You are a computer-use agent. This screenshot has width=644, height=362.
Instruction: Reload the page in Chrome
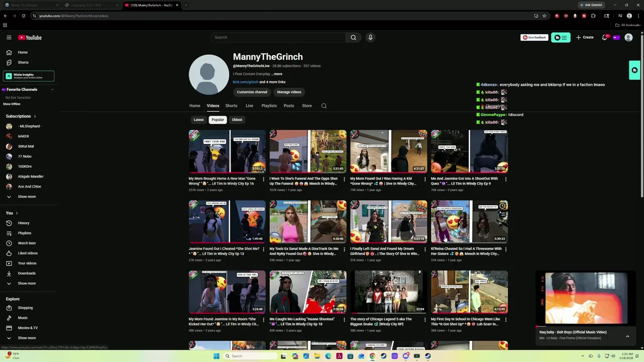(23, 16)
